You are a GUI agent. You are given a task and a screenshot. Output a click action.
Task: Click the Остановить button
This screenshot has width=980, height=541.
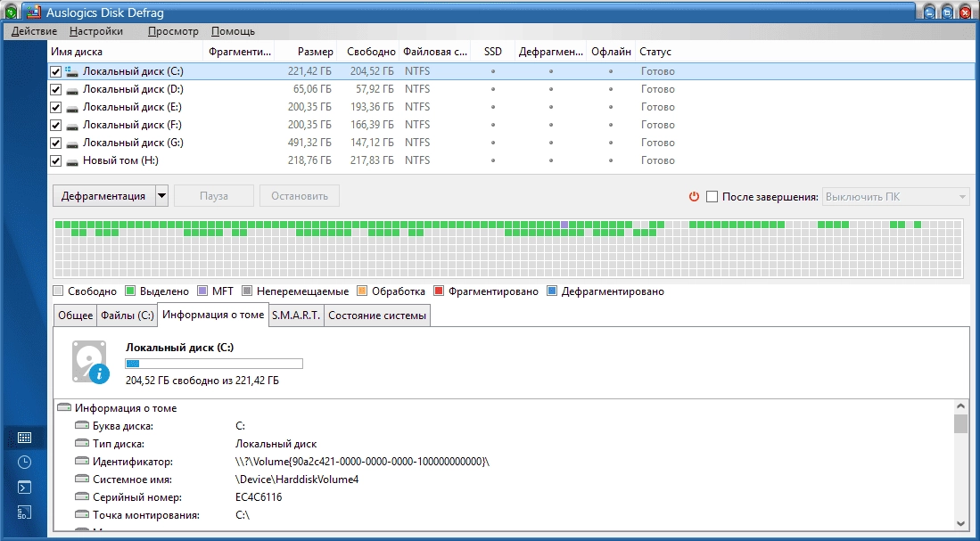[300, 195]
